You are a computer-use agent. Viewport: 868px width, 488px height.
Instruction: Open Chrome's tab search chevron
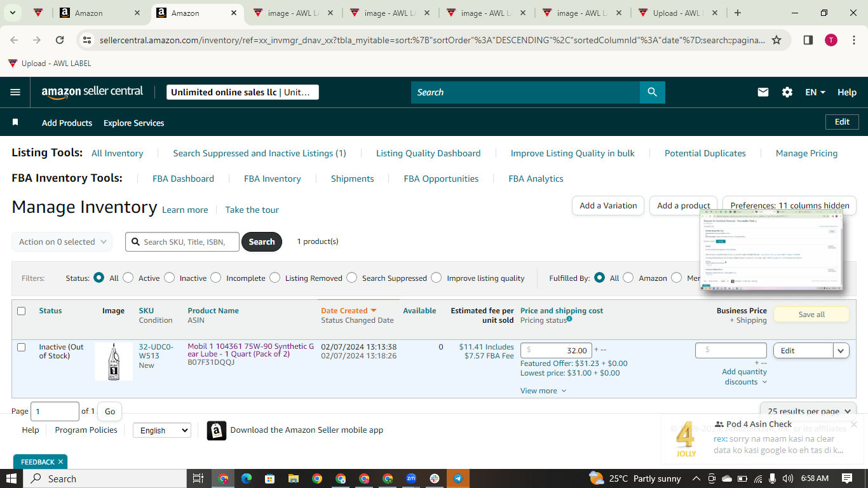pyautogui.click(x=13, y=13)
